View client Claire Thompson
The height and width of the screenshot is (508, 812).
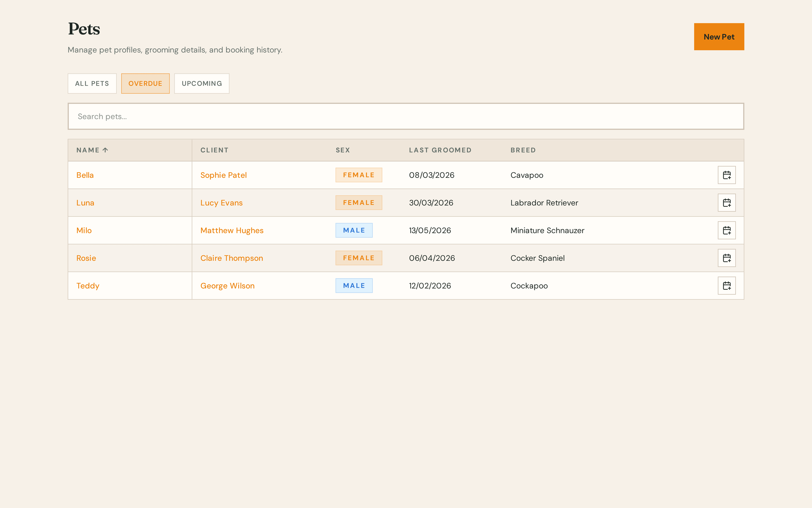point(232,258)
